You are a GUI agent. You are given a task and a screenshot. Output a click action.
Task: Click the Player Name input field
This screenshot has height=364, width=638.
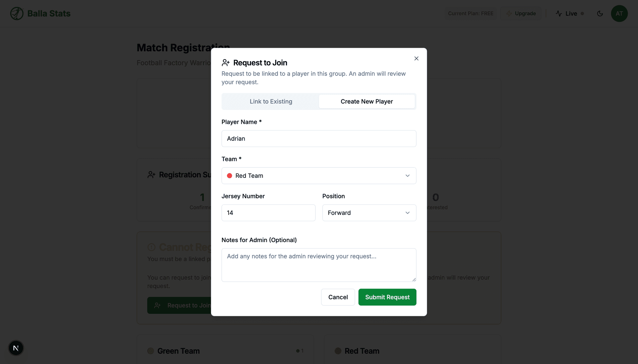pos(318,139)
